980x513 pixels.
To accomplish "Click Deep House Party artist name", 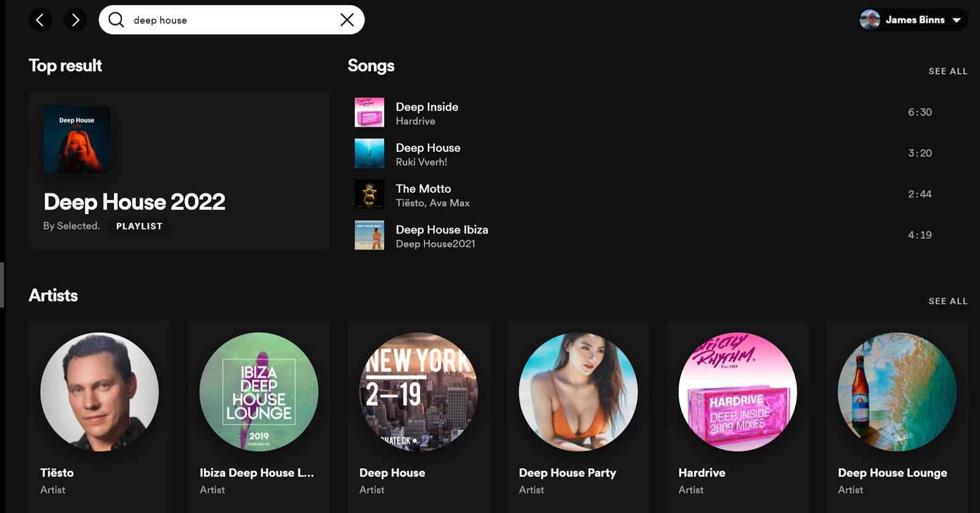I will pyautogui.click(x=567, y=473).
